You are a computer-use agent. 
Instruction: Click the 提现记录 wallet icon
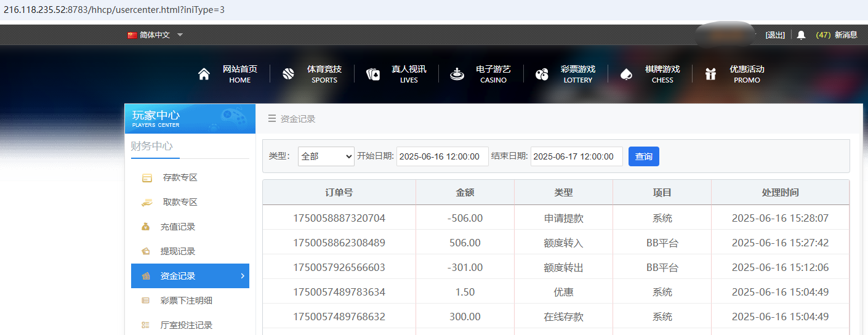click(x=146, y=251)
